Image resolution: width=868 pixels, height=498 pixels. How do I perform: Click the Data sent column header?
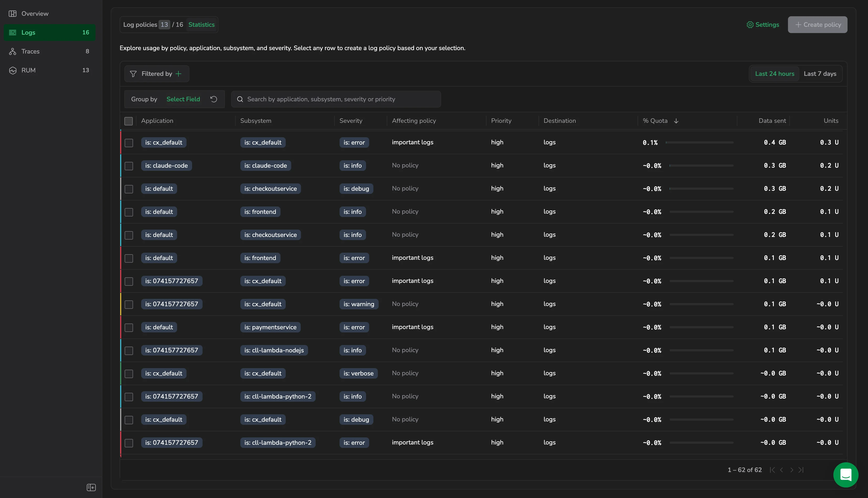point(772,121)
